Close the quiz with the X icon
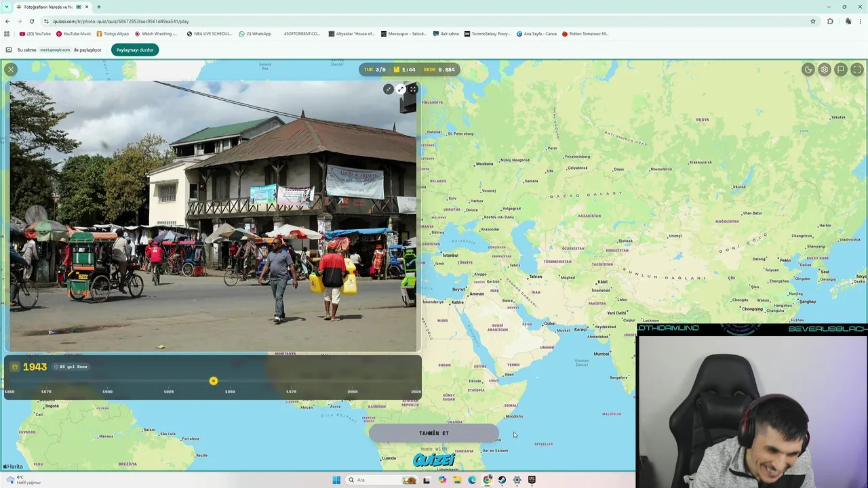Viewport: 868px width, 488px height. pos(10,69)
